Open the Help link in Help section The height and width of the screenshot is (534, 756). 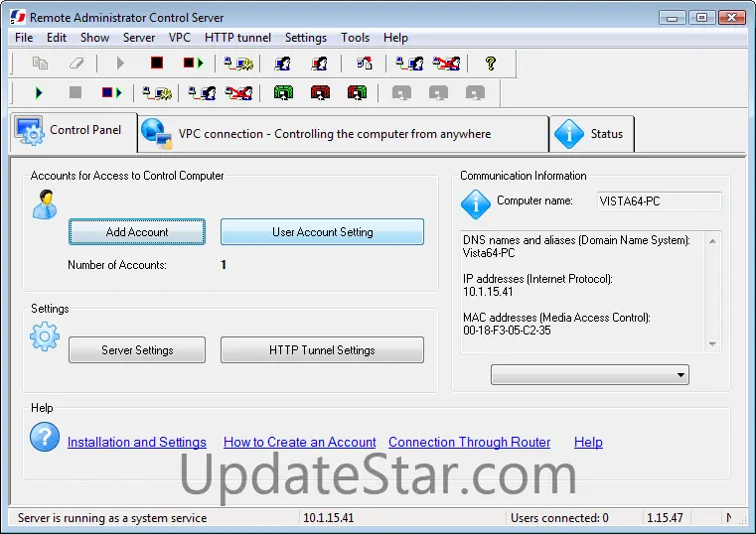(588, 442)
